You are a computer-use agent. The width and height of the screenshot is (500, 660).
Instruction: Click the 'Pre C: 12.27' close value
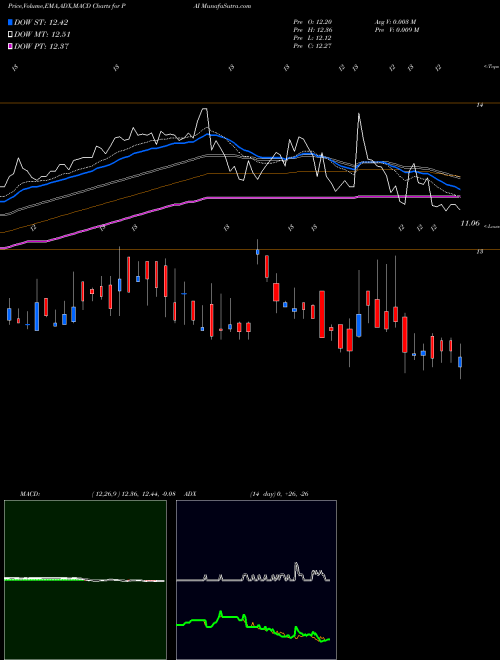[313, 46]
